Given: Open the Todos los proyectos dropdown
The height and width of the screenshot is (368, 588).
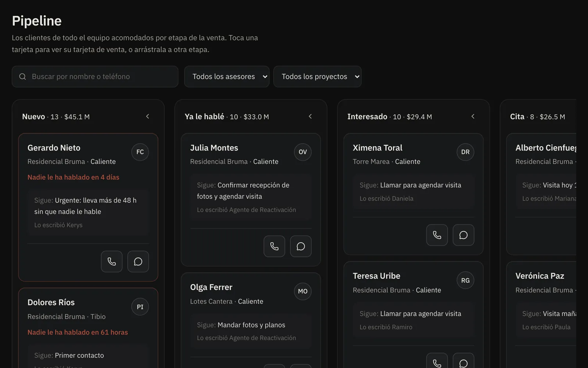Looking at the screenshot, I should [318, 77].
